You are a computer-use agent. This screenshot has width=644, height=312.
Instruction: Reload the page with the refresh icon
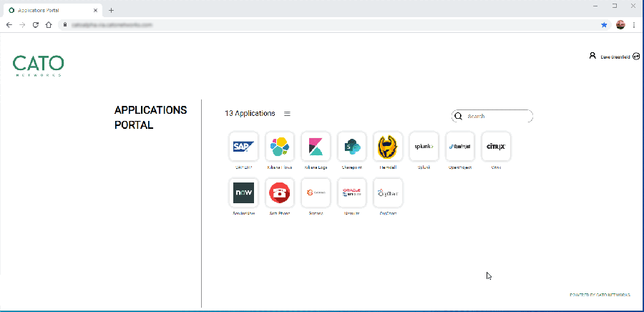point(36,25)
